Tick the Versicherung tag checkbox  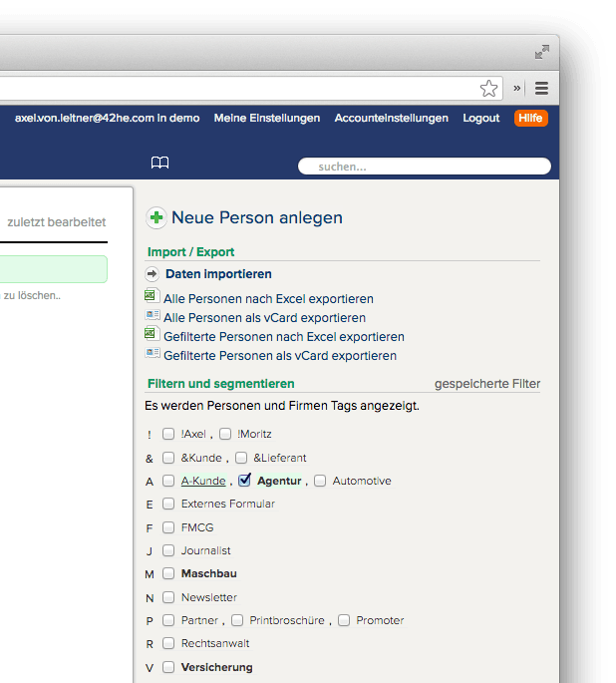168,668
